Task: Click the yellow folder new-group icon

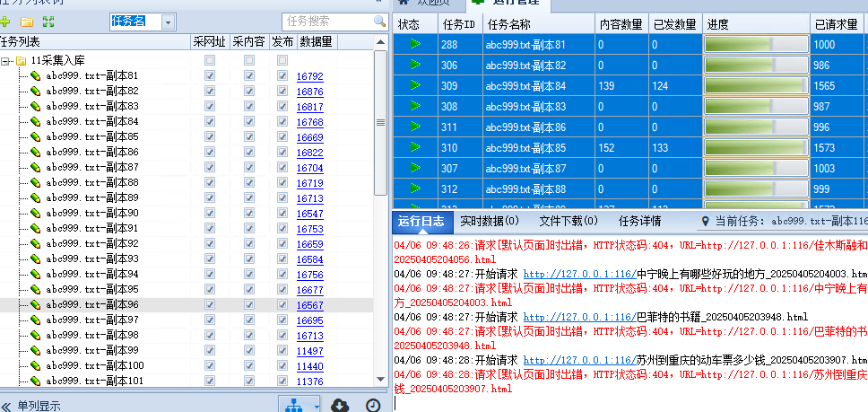Action: click(x=27, y=22)
